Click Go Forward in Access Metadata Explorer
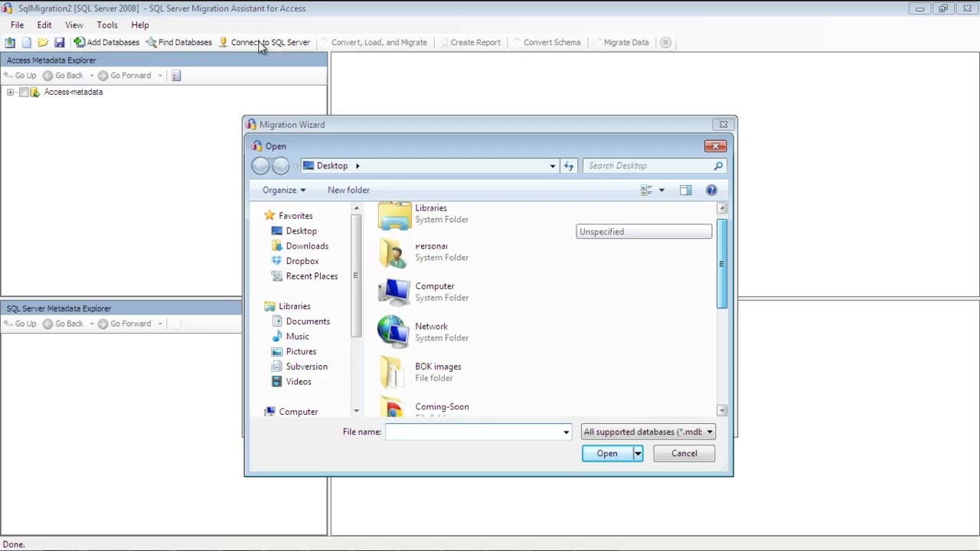 [125, 75]
